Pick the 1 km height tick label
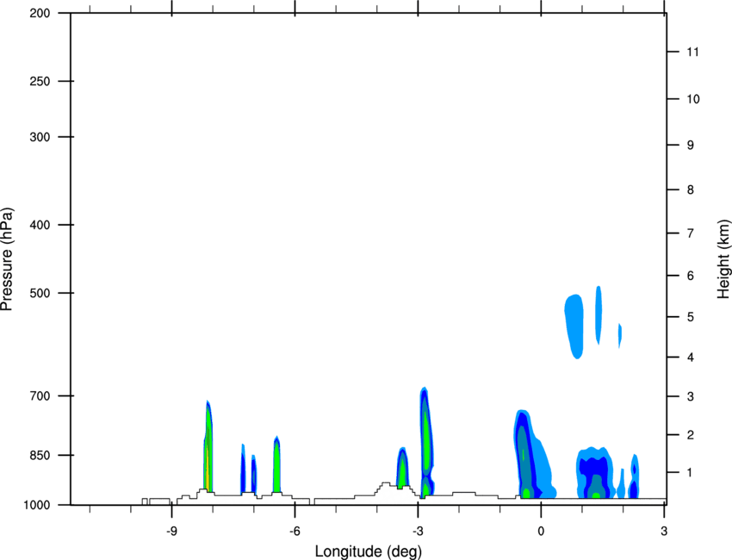The height and width of the screenshot is (560, 732). [x=690, y=473]
